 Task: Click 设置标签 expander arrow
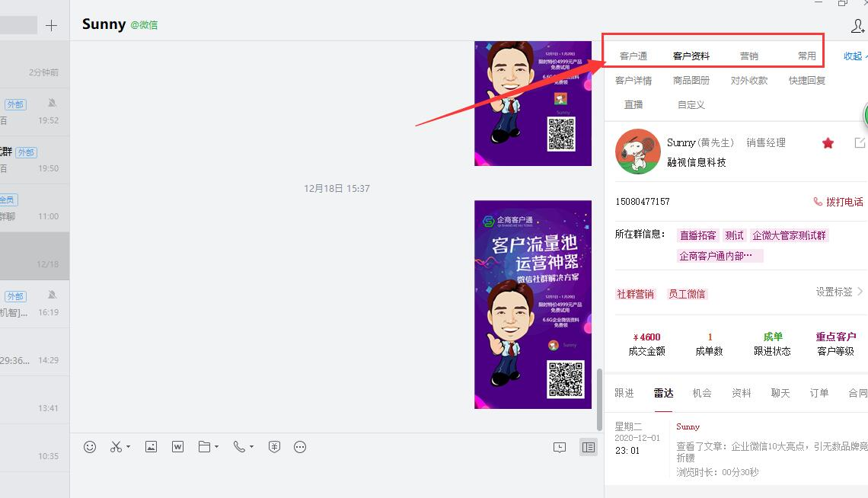coord(860,292)
